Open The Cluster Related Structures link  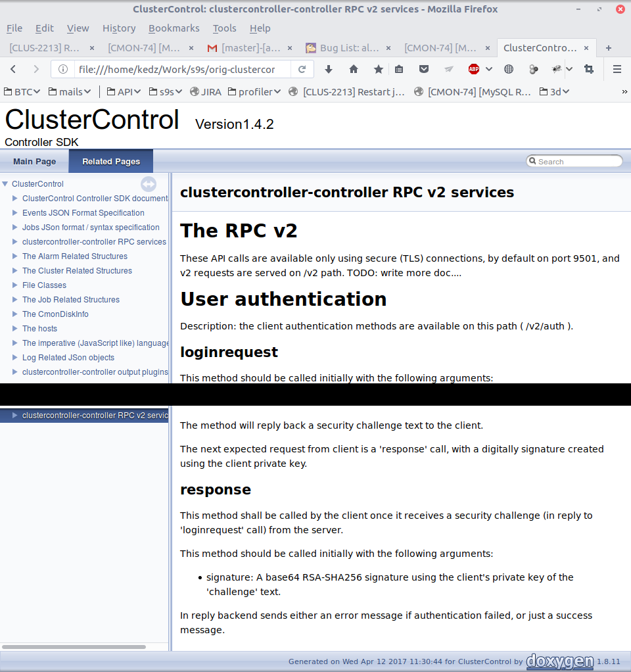pos(77,271)
